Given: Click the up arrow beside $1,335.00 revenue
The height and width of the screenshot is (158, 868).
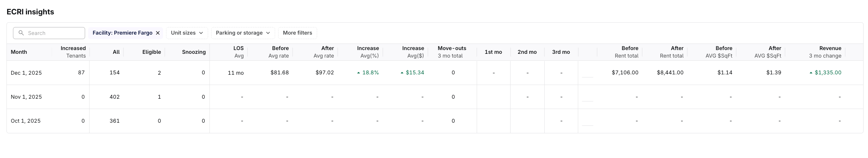Looking at the screenshot, I should [811, 73].
